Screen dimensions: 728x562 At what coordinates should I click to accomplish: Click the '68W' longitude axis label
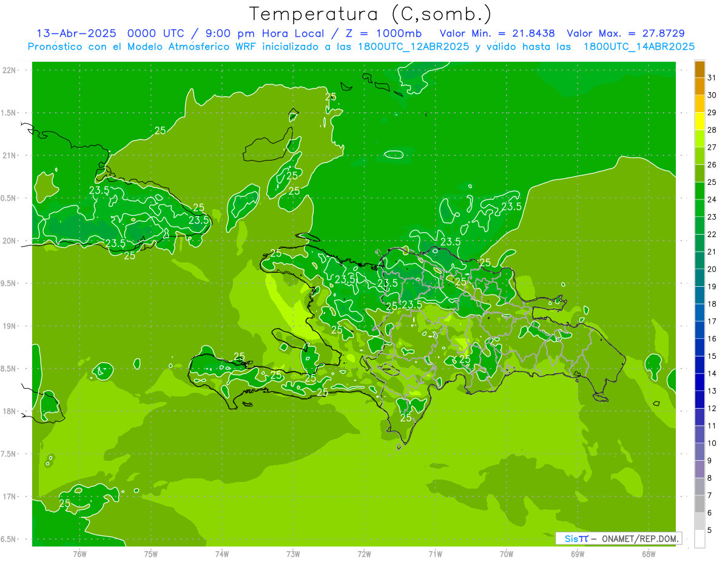click(649, 554)
